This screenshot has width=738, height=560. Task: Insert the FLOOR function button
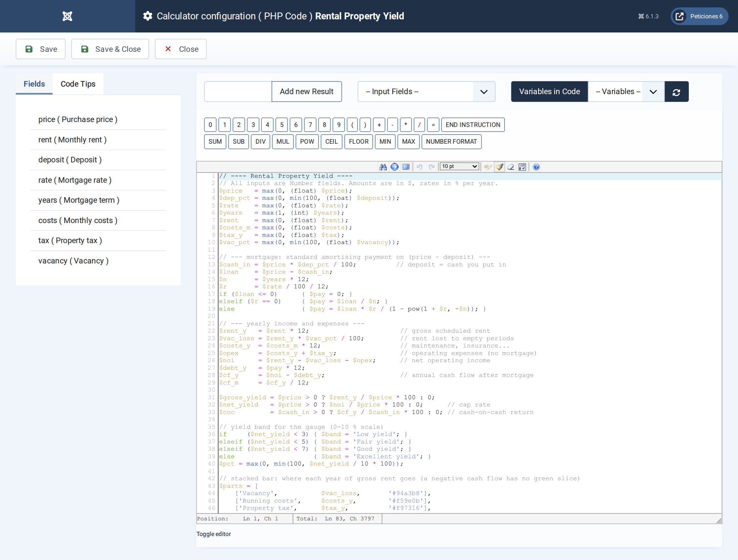pos(359,141)
